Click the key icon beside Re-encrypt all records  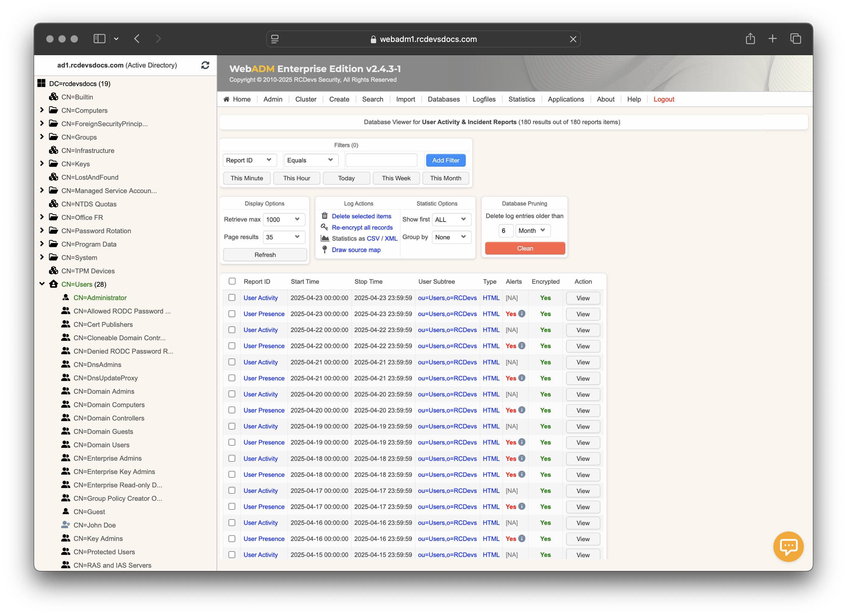tap(325, 227)
